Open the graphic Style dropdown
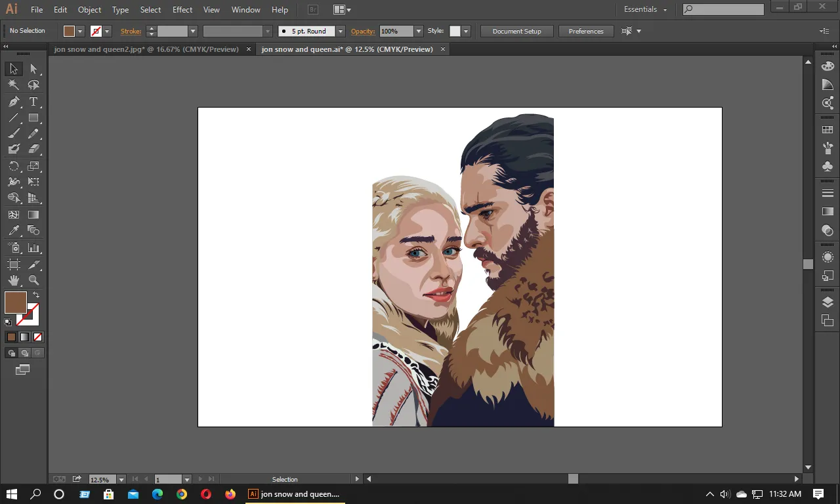The width and height of the screenshot is (840, 504). 466,31
